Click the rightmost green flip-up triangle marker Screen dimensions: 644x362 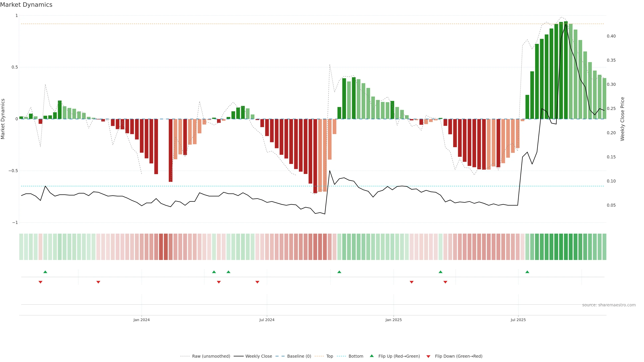point(527,272)
